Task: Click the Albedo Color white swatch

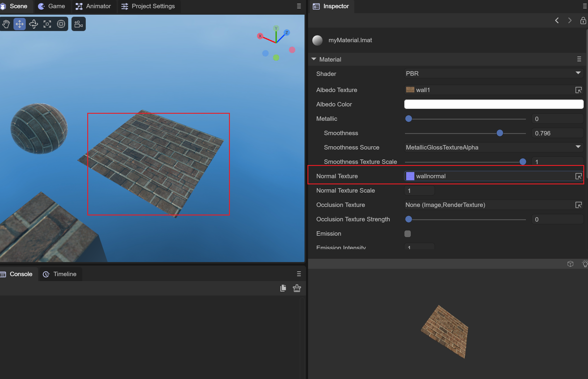Action: (x=494, y=104)
